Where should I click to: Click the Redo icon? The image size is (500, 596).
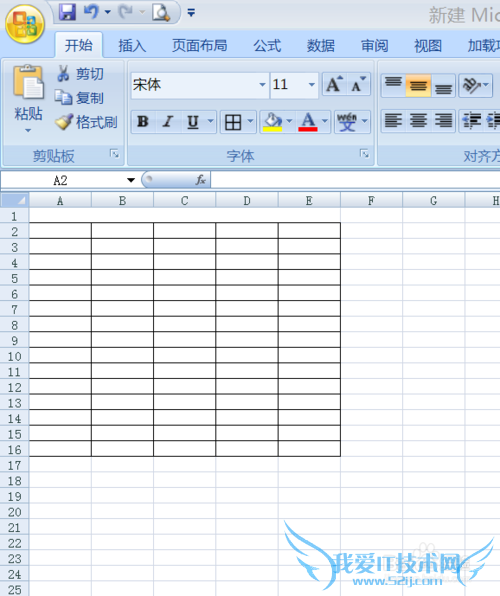126,12
